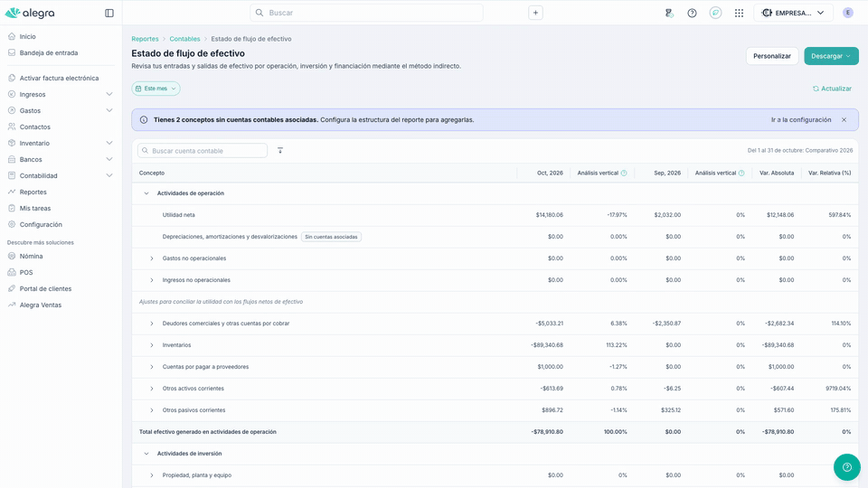Click the Contactos icon in sidebar

(x=12, y=127)
